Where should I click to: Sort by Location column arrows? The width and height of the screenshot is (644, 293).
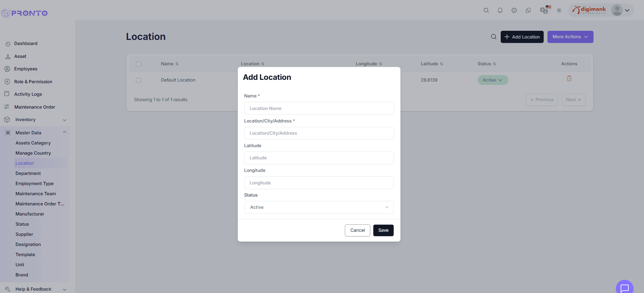click(263, 64)
